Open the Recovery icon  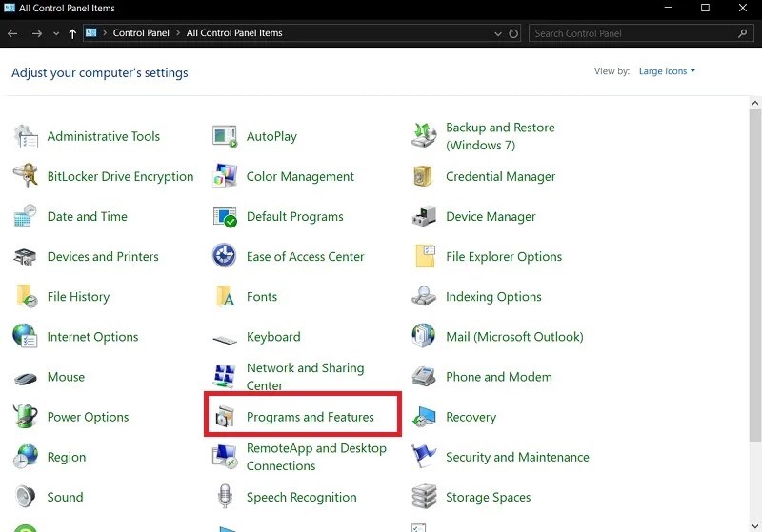pyautogui.click(x=424, y=417)
